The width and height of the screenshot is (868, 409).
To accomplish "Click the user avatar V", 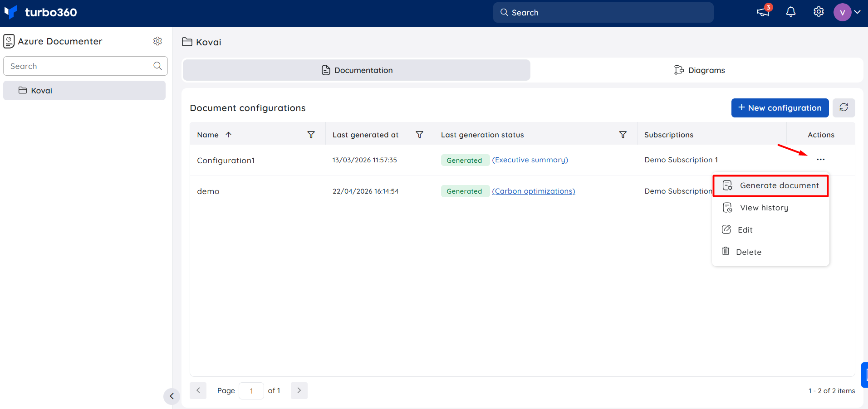I will [x=842, y=12].
